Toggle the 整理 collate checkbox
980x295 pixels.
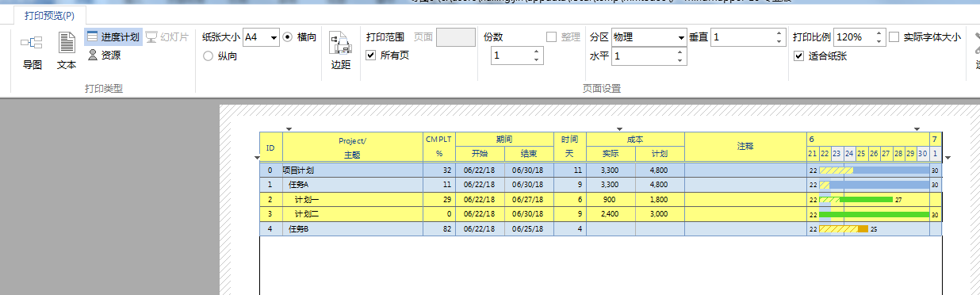click(564, 36)
